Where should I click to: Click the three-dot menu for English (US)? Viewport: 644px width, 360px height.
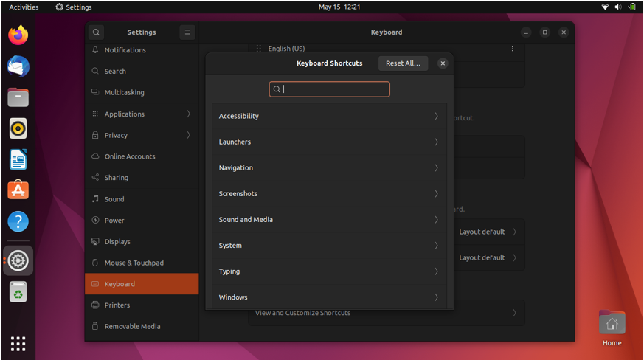click(x=512, y=49)
